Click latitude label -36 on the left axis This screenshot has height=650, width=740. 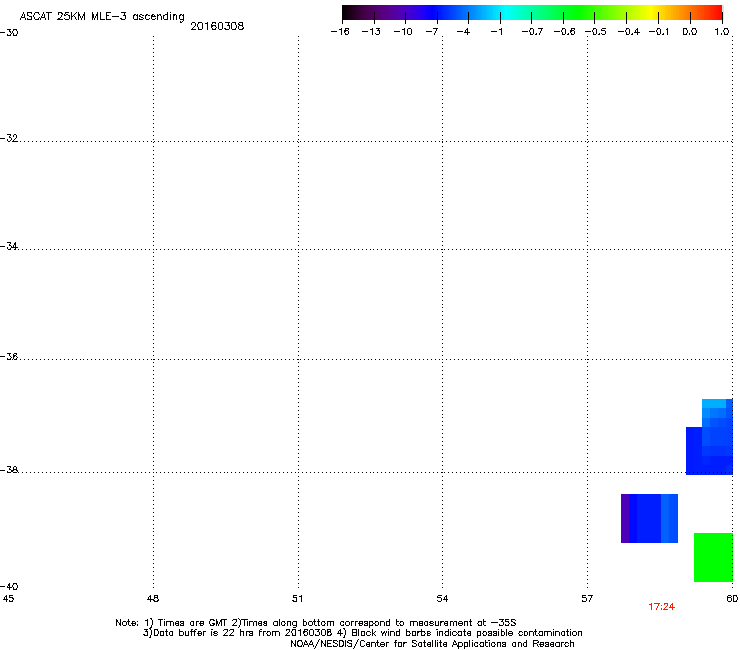click(x=9, y=356)
